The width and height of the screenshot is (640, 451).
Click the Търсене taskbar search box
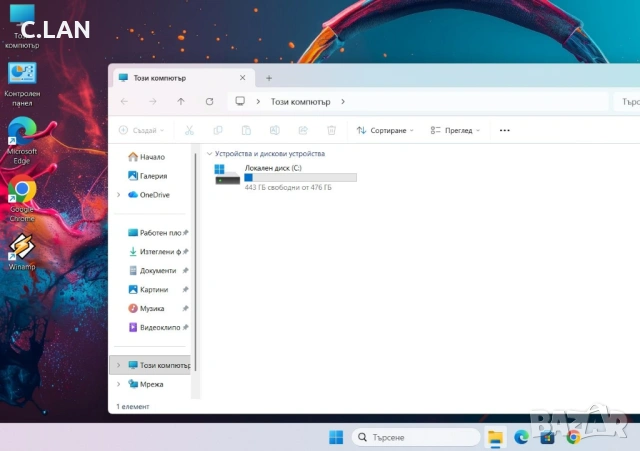[x=416, y=437]
